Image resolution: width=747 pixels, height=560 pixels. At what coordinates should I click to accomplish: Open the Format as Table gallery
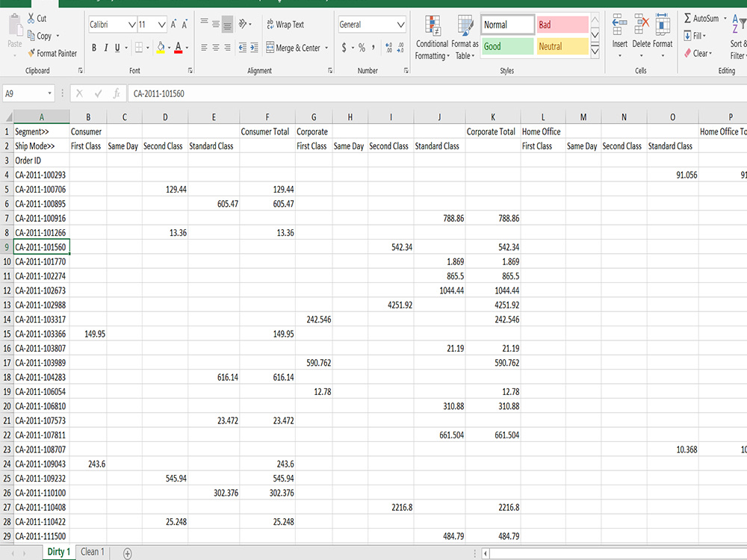[465, 37]
